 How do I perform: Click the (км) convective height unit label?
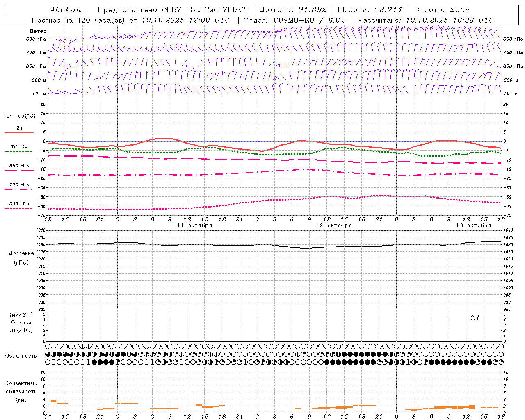(21, 399)
